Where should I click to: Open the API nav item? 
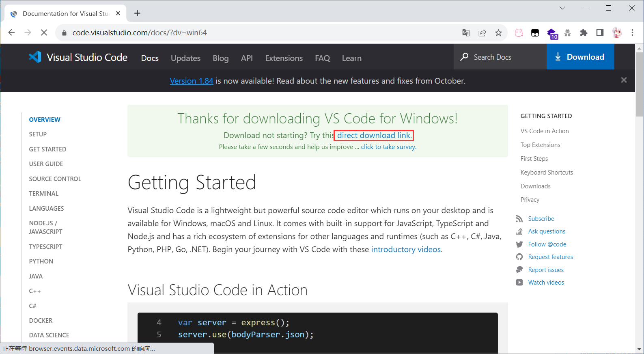247,58
